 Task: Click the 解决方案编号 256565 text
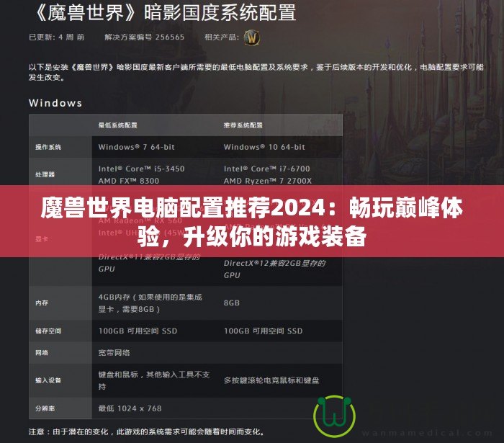144,37
